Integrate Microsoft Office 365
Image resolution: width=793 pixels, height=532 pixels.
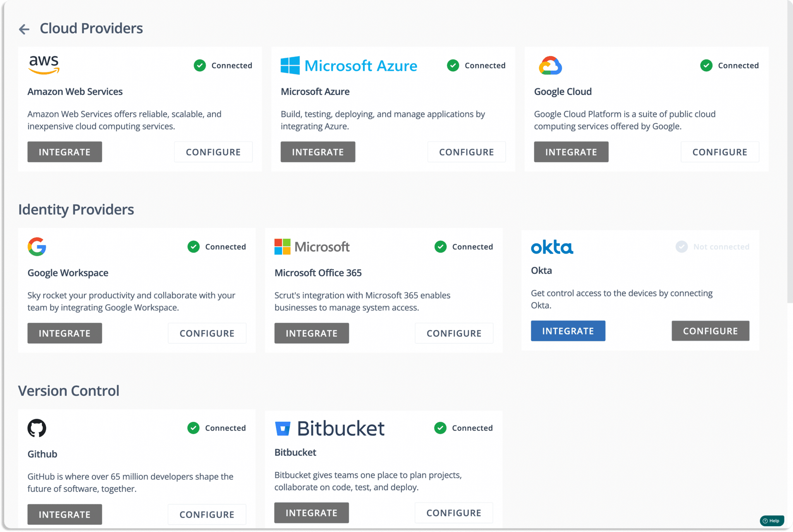click(312, 333)
